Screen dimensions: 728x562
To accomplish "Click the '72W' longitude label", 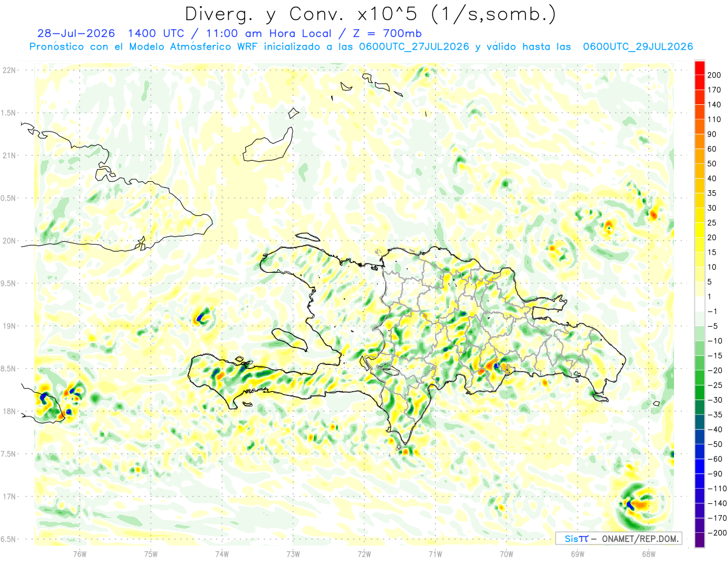I will 364,553.
